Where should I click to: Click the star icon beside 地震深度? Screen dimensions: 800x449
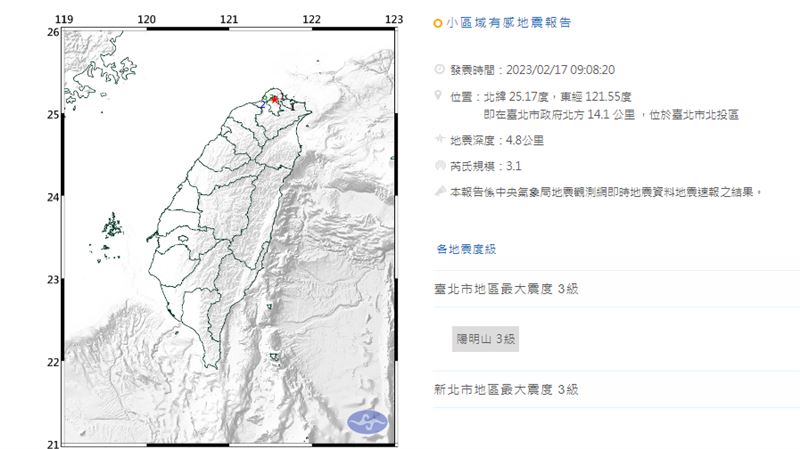(x=439, y=139)
